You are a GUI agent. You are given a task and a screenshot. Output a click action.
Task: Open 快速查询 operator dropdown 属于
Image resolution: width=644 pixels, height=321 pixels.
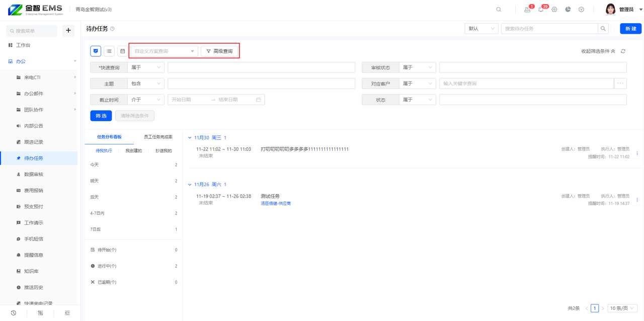[x=146, y=67]
